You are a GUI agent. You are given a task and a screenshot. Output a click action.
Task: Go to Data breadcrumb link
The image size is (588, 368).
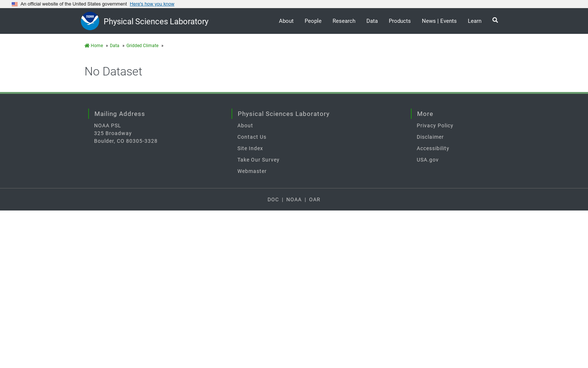[x=115, y=46]
